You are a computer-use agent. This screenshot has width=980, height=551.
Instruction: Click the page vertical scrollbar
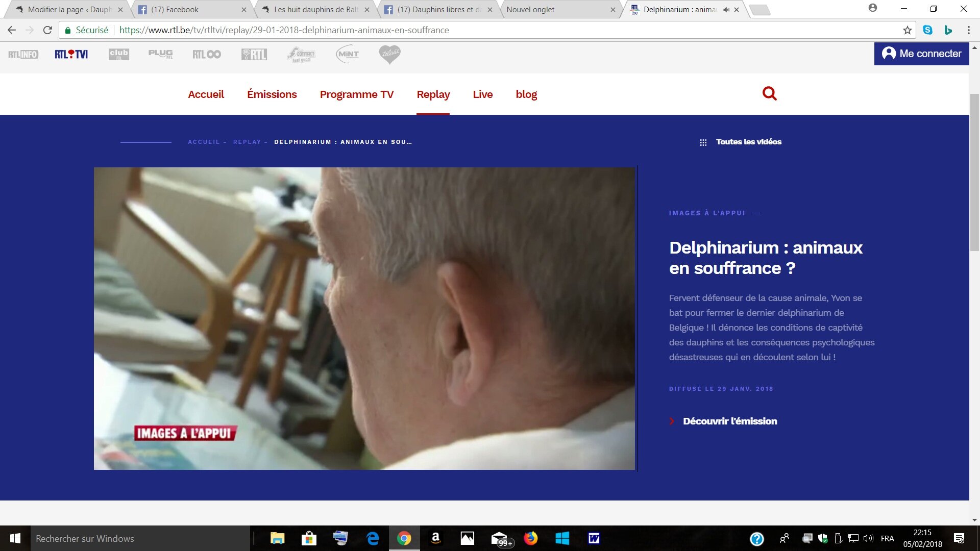(974, 173)
